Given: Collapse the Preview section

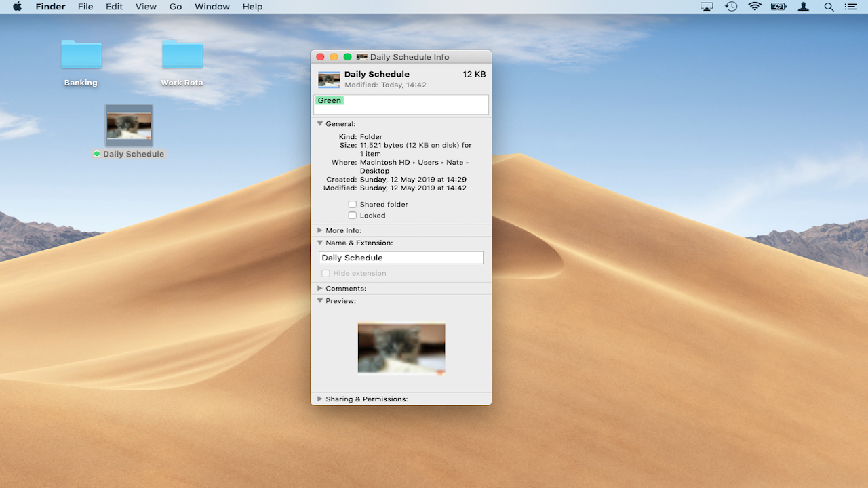Looking at the screenshot, I should 320,300.
